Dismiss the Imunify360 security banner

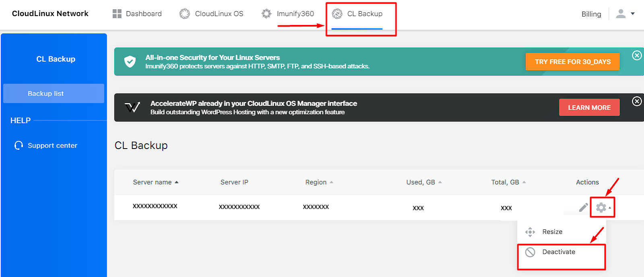pos(637,56)
